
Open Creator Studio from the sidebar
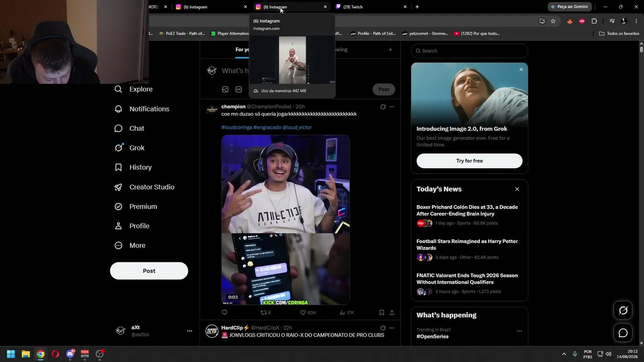point(144,187)
